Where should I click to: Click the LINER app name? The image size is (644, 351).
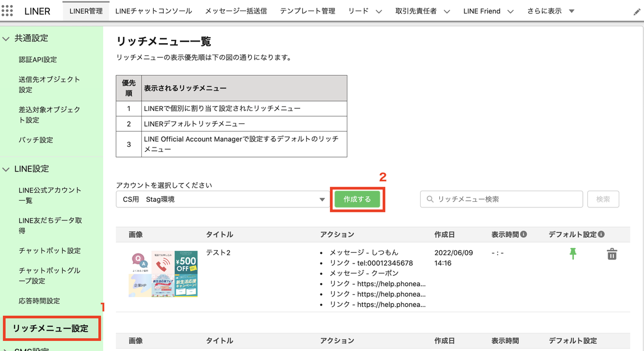tap(37, 11)
